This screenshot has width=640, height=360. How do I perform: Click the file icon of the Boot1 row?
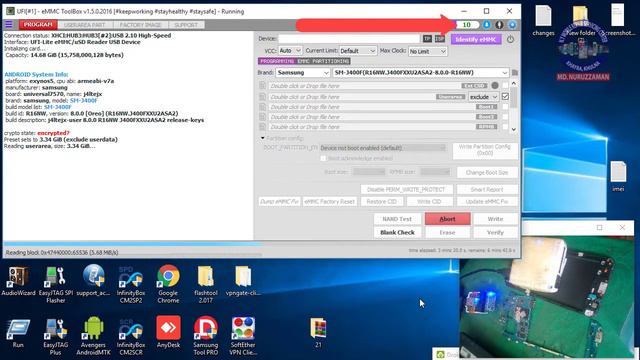(x=262, y=107)
